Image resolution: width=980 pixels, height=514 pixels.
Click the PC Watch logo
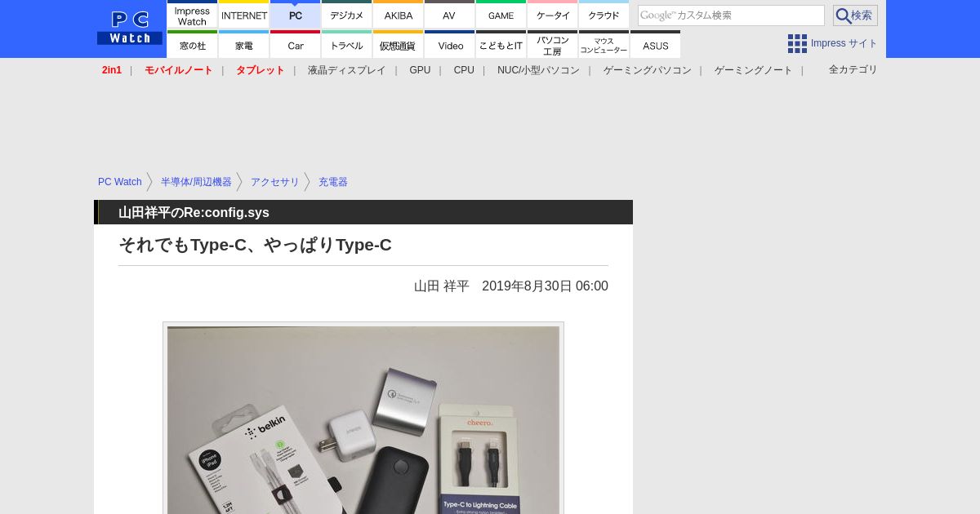[130, 29]
